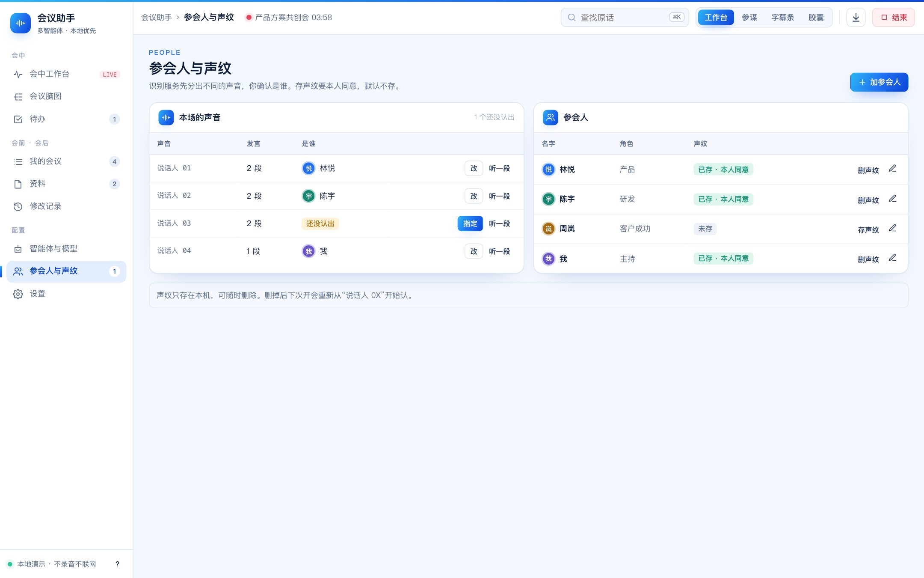This screenshot has width=924, height=578.
Task: Click the 未存 voiceprint tag for 周岚
Action: 705,229
